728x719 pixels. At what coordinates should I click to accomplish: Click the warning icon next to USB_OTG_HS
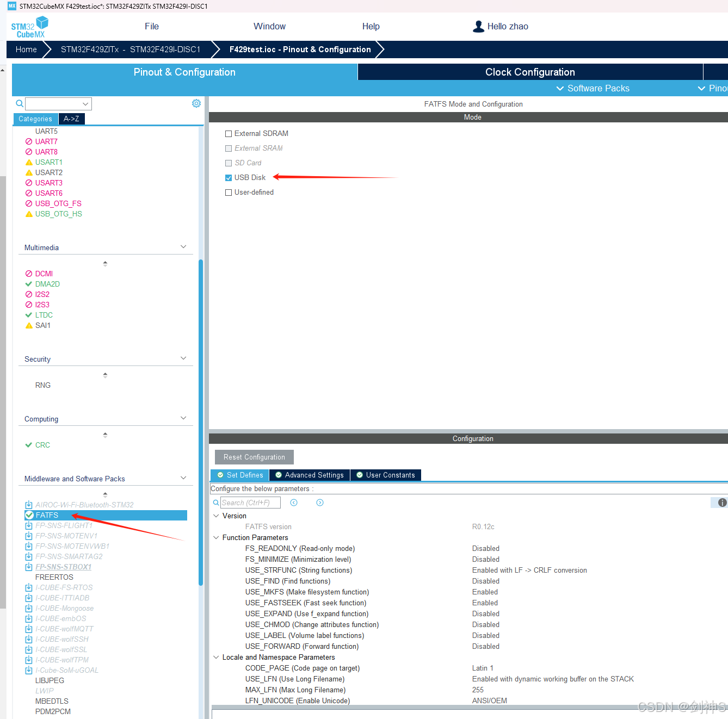29,214
